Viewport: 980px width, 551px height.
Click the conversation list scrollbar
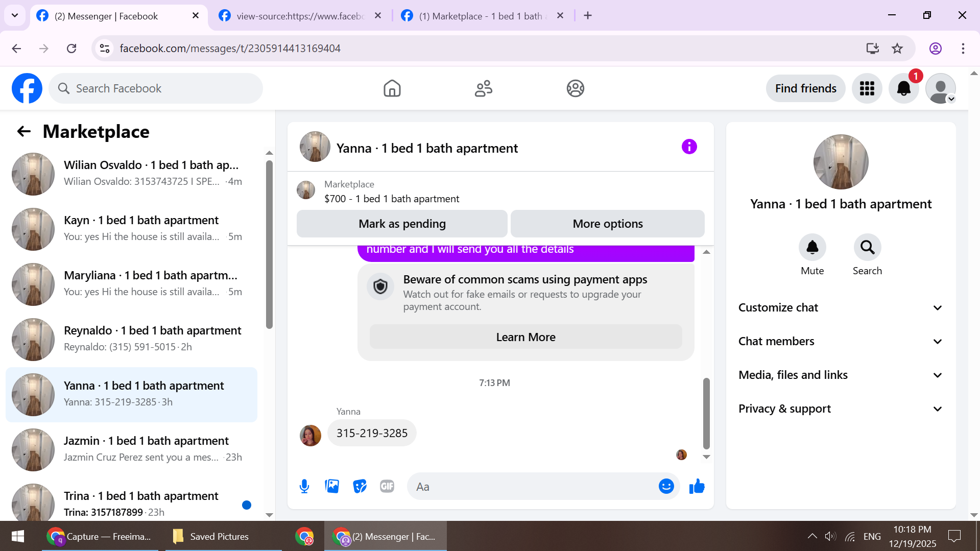[x=269, y=245]
